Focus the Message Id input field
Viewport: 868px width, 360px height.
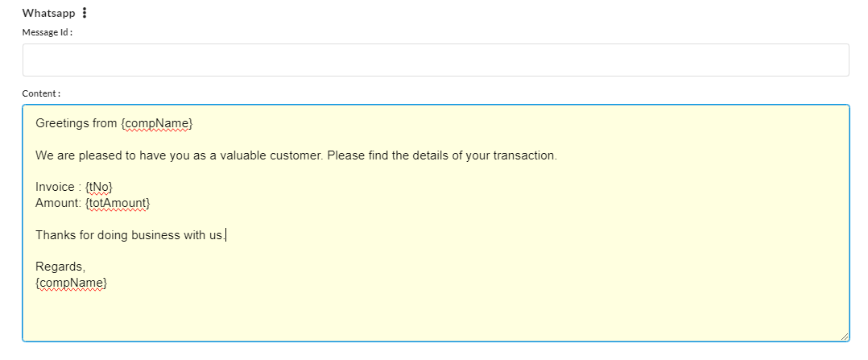tap(436, 60)
